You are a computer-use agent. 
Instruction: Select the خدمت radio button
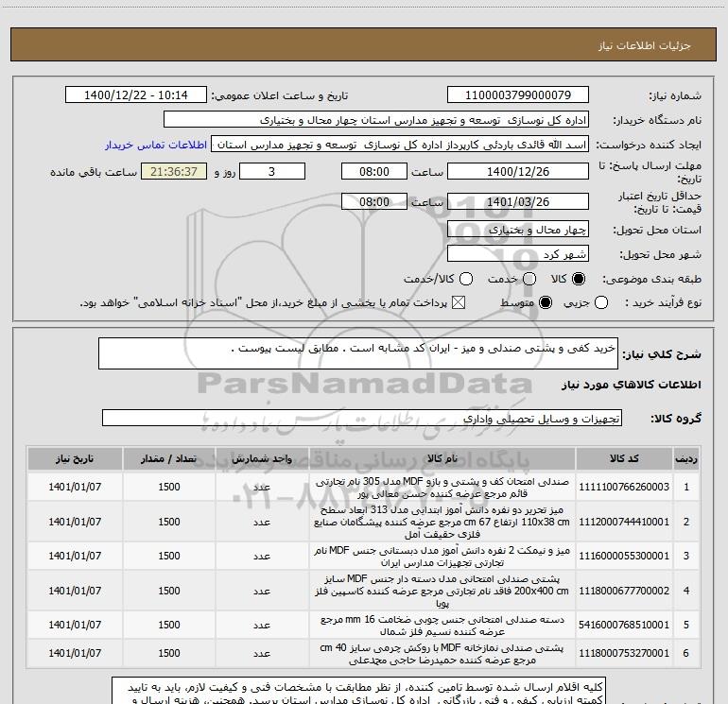529,279
